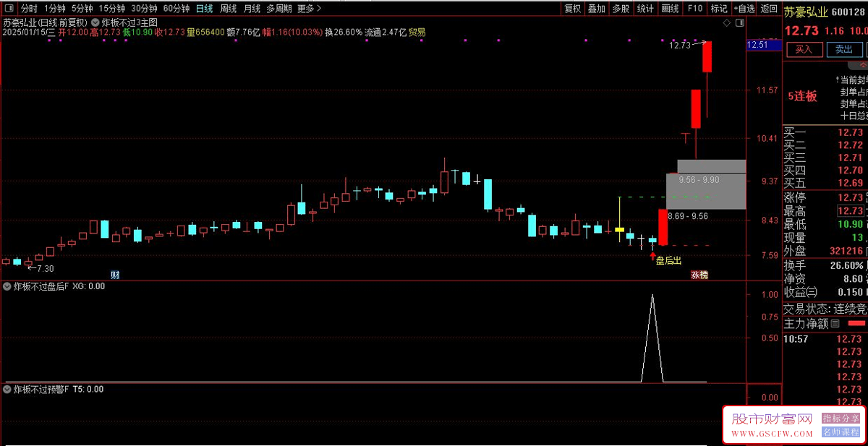Switch to the 周线 weekly chart
Viewport: 868px width, 446px height.
coord(228,9)
